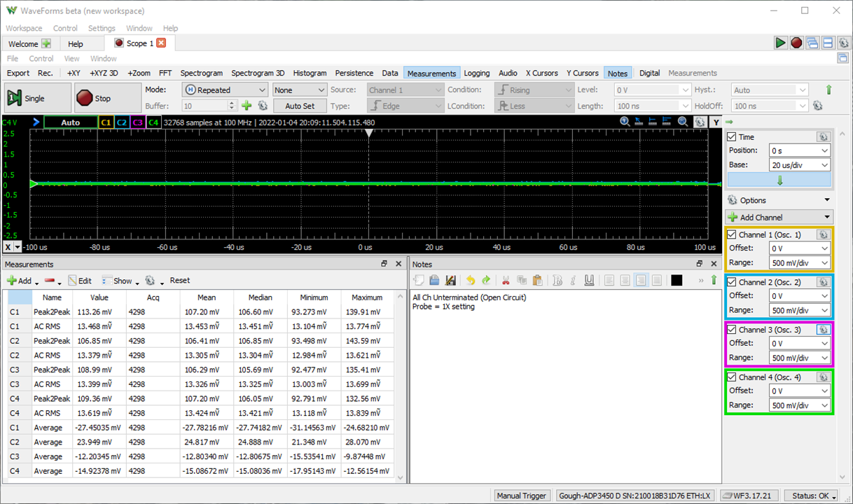Open the Settings menu

tap(102, 29)
